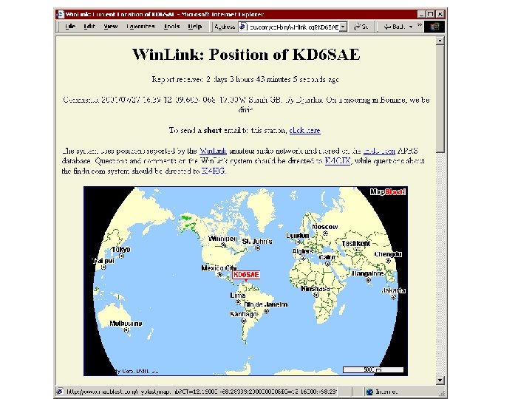Click Algiers city marker on map

tap(304, 258)
